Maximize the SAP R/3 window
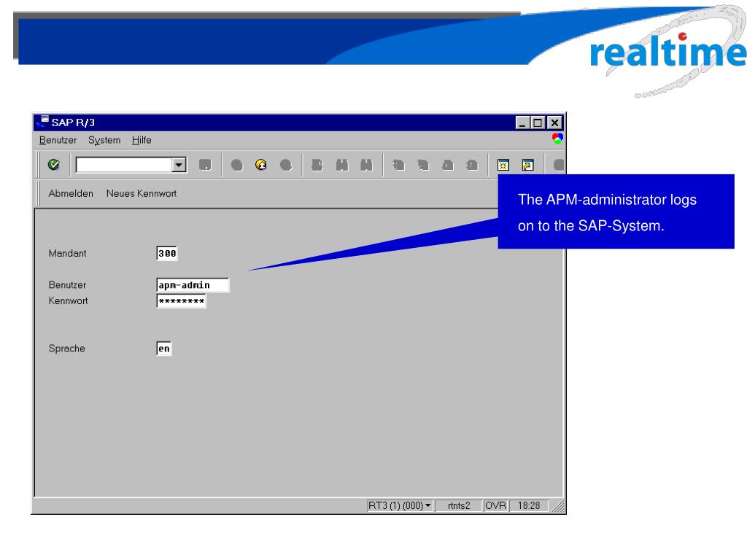Viewport: 747px width, 560px height. tap(538, 122)
